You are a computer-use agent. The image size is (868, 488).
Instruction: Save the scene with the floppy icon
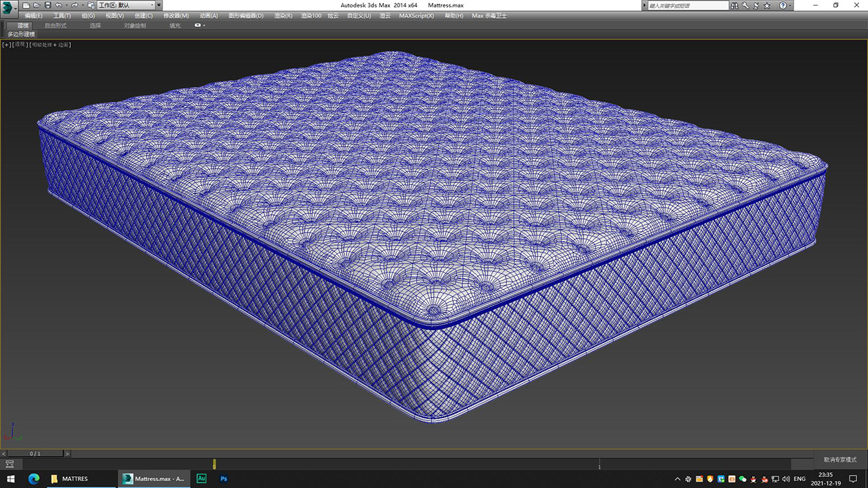click(48, 6)
